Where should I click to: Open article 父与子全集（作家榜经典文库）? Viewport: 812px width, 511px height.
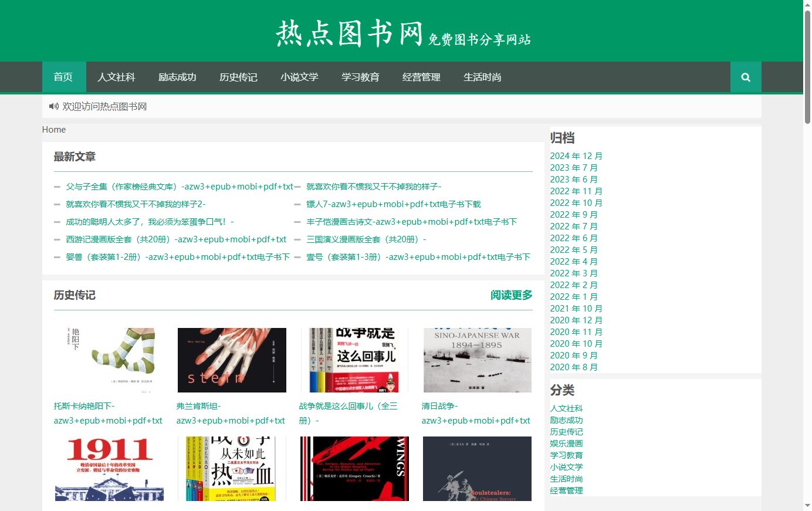(x=180, y=187)
